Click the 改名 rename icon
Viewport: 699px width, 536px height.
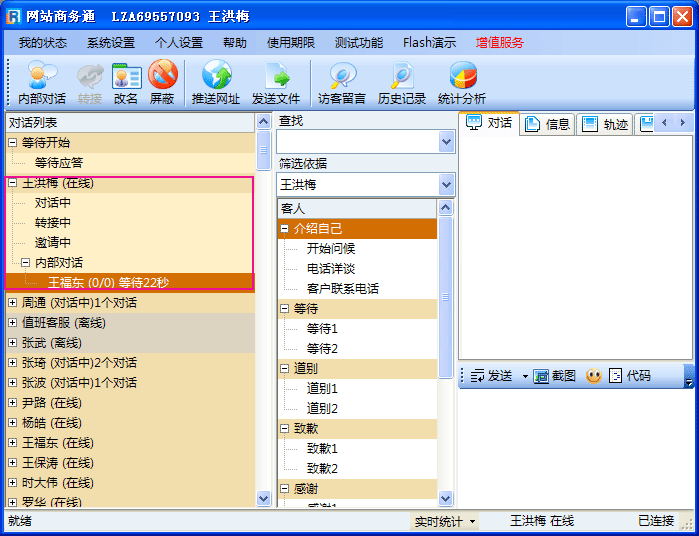pos(126,82)
